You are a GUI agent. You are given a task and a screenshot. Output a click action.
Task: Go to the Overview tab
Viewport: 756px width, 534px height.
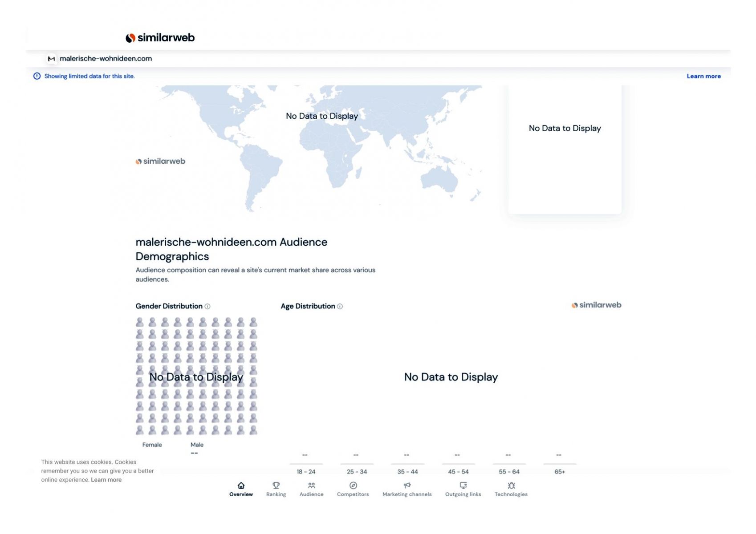[x=241, y=489]
